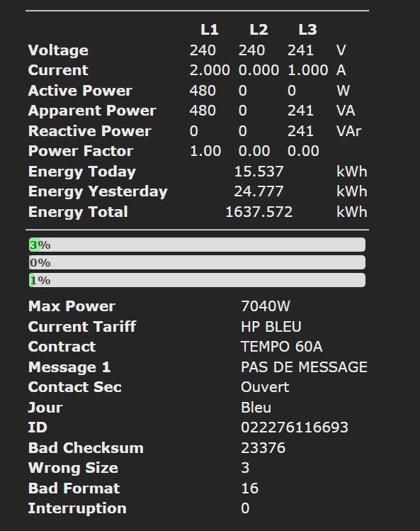Select the L2 column header

click(259, 30)
